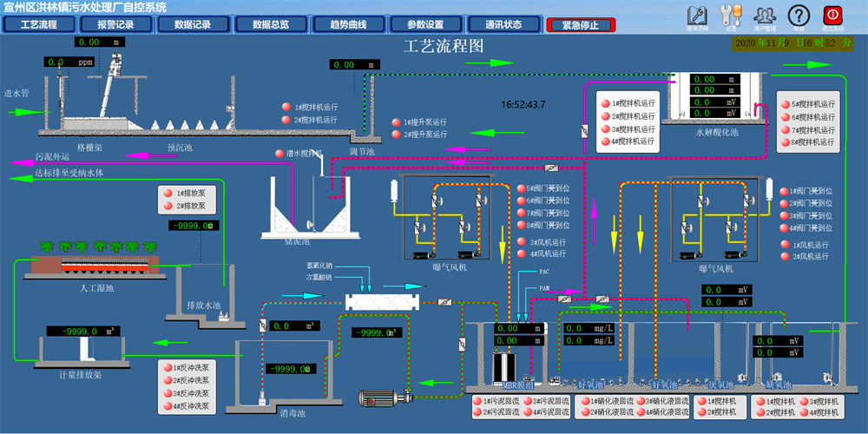Click the 水解酸化池 label
The height and width of the screenshot is (434, 868).
pos(716,133)
